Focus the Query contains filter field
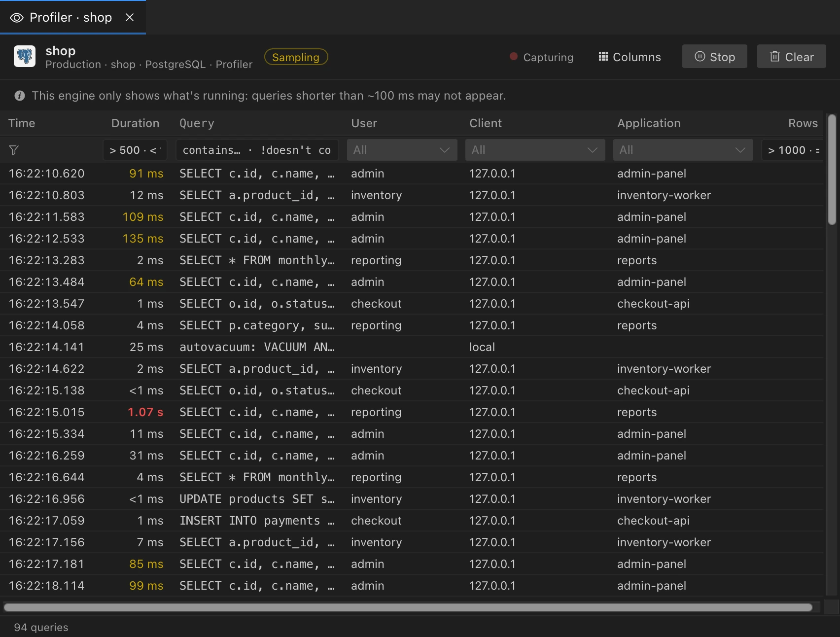840x637 pixels. 257,150
